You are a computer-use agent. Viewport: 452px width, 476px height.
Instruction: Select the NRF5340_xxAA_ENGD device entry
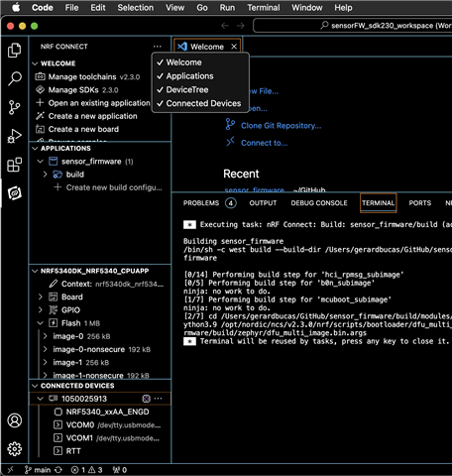pos(100,412)
